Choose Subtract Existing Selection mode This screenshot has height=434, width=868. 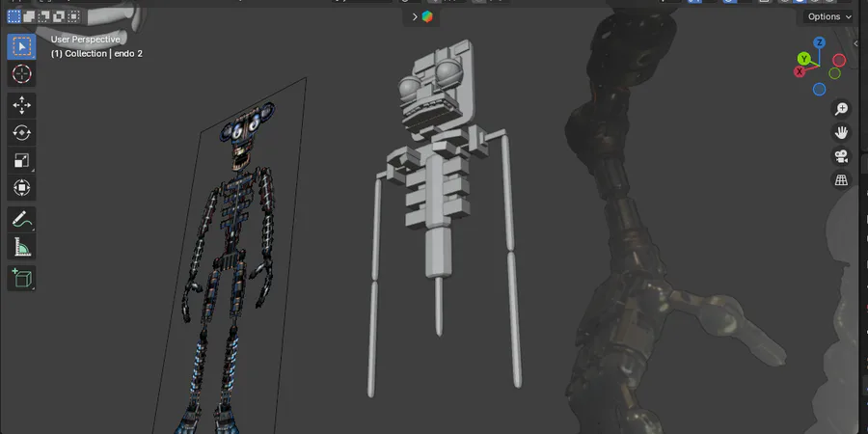point(43,16)
